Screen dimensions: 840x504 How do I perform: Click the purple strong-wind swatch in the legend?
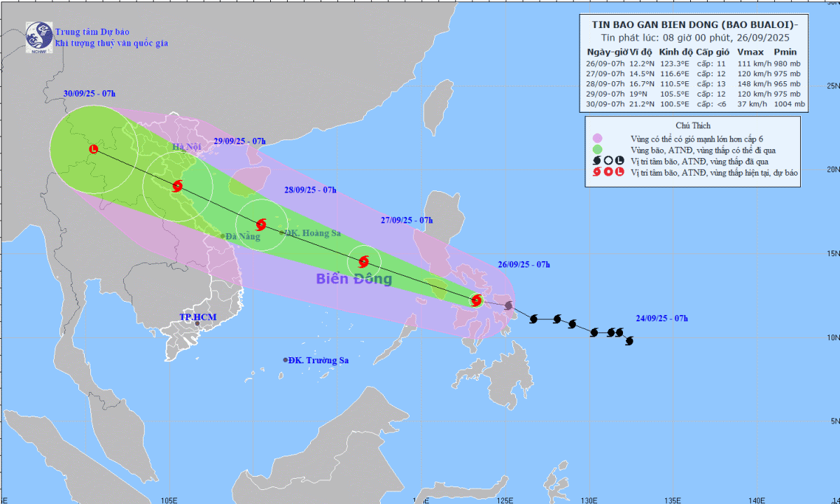597,139
